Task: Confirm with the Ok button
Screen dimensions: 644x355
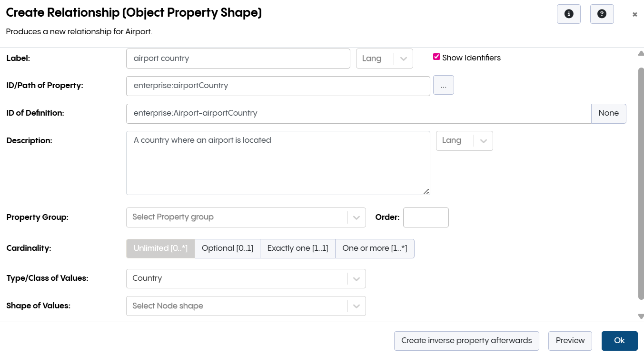Action: point(619,341)
